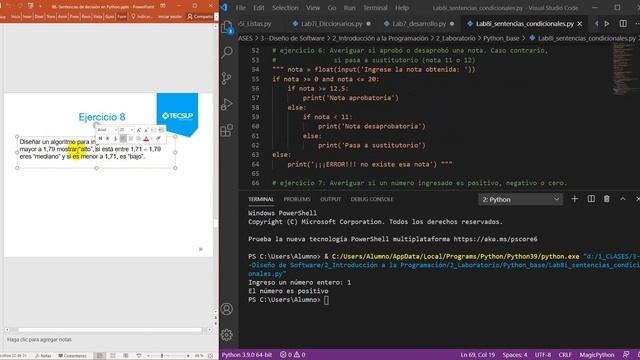640x360 pixels.
Task: Switch to PowerPoint Normal view
Action: click(99, 356)
